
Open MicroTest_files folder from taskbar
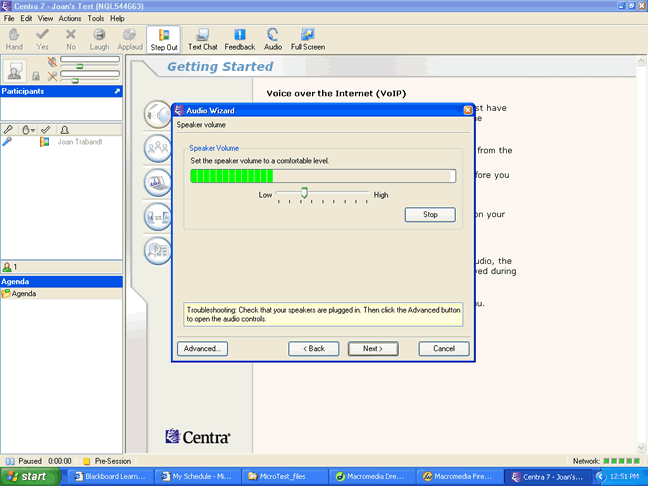pyautogui.click(x=284, y=477)
